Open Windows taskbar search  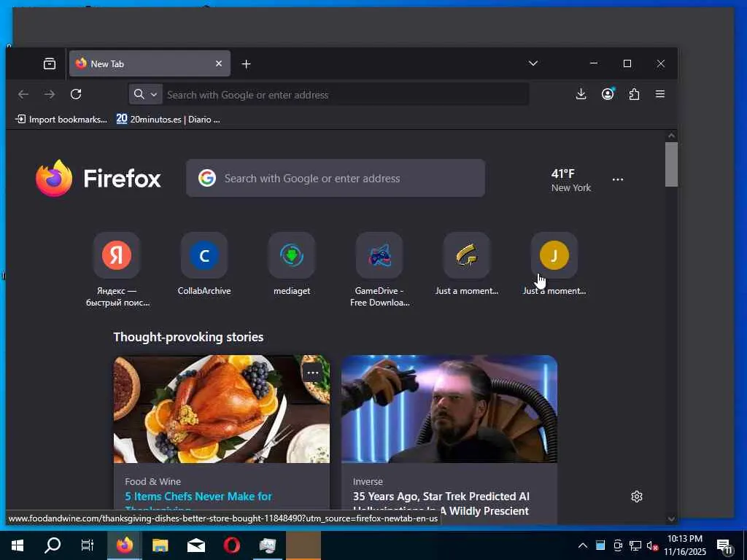click(53, 545)
